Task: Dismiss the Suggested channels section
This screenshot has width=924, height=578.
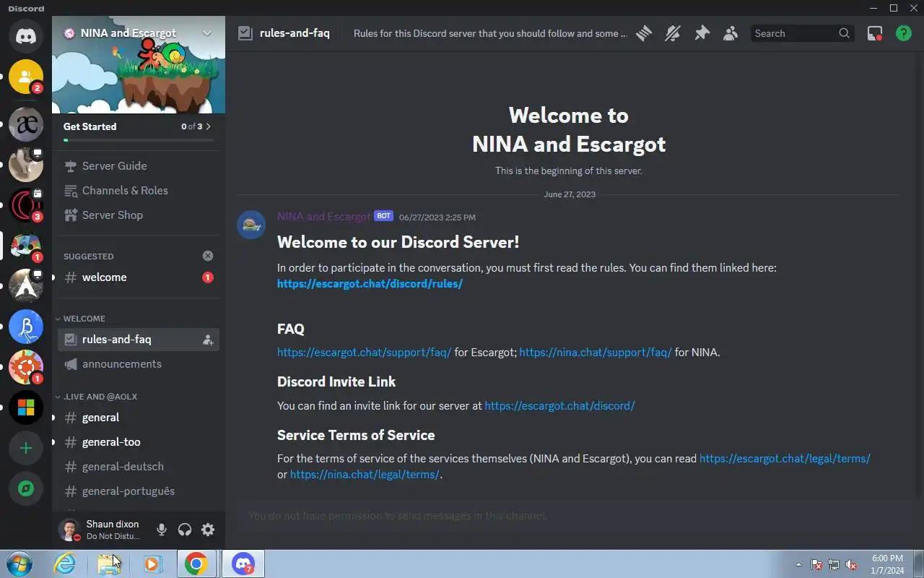Action: 208,256
